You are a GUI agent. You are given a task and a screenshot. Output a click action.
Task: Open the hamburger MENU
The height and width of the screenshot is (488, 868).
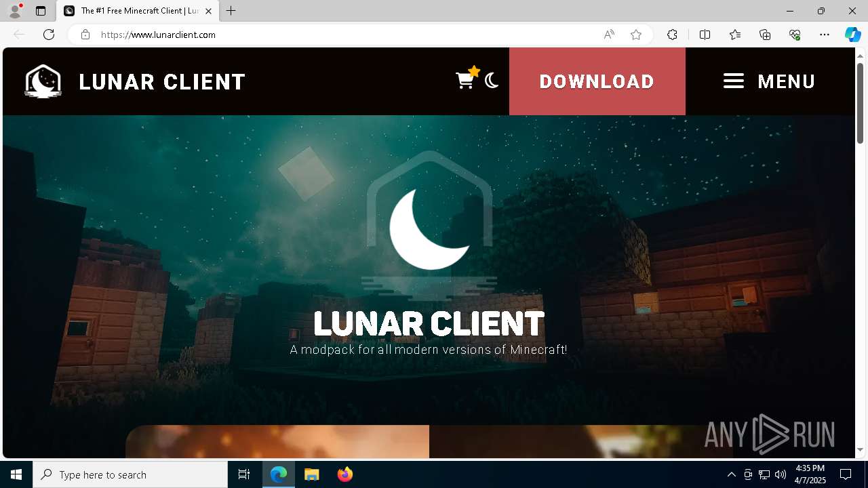[x=769, y=81]
